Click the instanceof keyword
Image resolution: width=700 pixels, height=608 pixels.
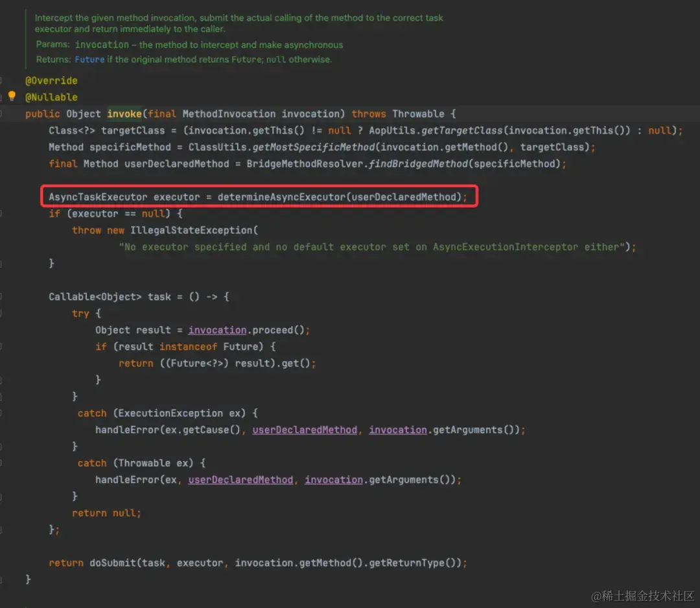pos(189,347)
